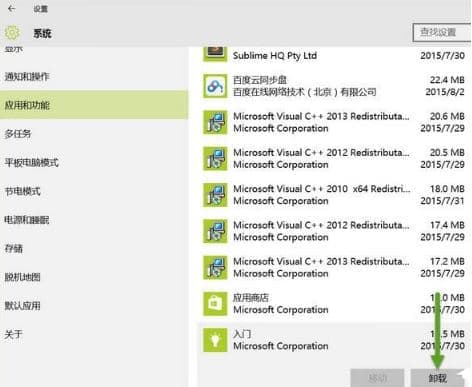
Task: Click the Visual C++ 2013 17.2 MB icon
Action: pos(215,267)
